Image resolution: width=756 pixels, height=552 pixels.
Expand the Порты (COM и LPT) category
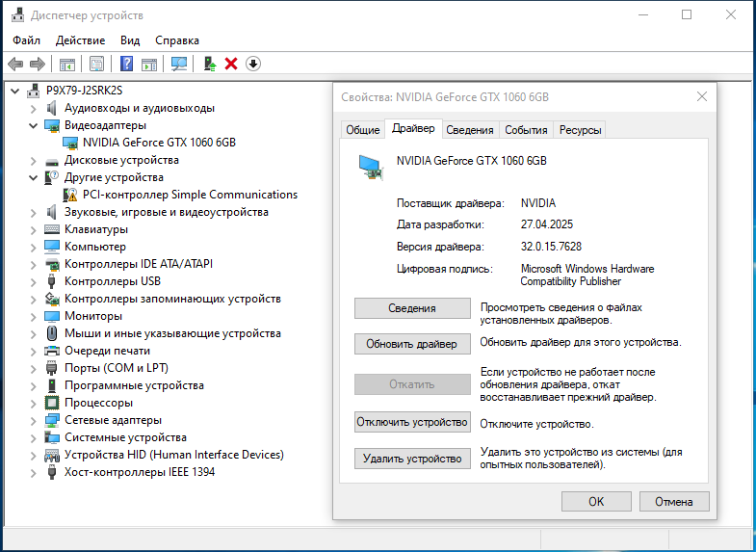click(x=34, y=369)
